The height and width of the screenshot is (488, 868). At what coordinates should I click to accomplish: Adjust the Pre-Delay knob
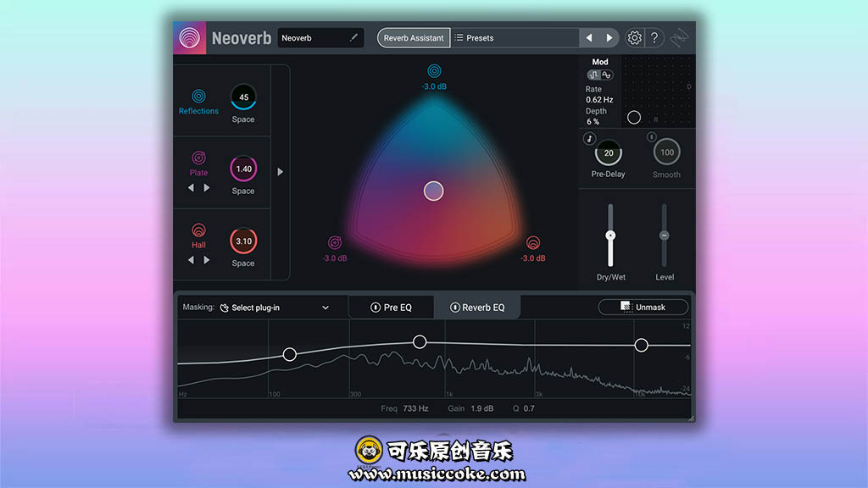click(609, 152)
